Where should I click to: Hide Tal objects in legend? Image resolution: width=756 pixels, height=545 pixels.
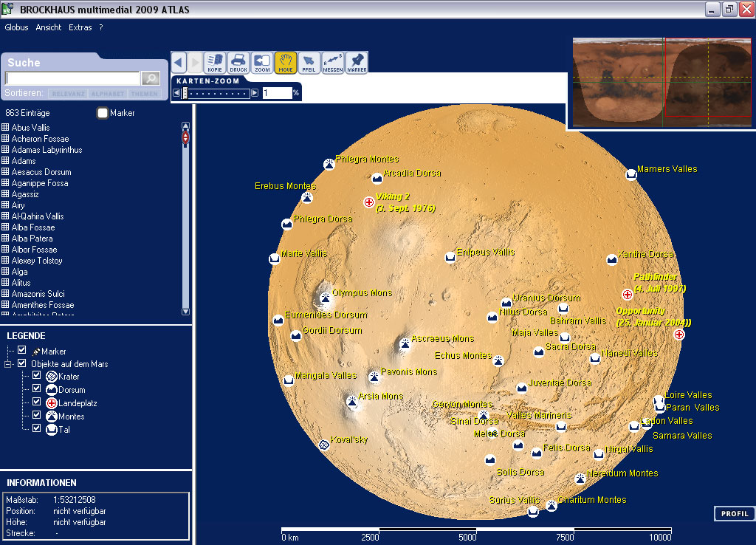pos(37,428)
